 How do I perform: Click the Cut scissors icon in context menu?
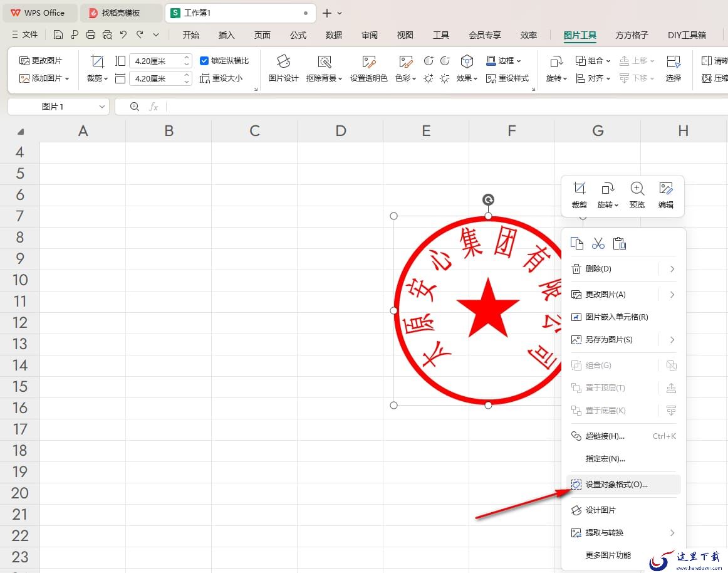[598, 243]
